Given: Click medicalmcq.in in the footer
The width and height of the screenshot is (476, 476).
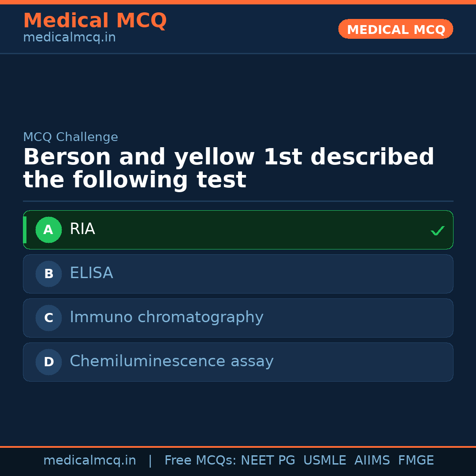Looking at the screenshot, I should 90,460.
